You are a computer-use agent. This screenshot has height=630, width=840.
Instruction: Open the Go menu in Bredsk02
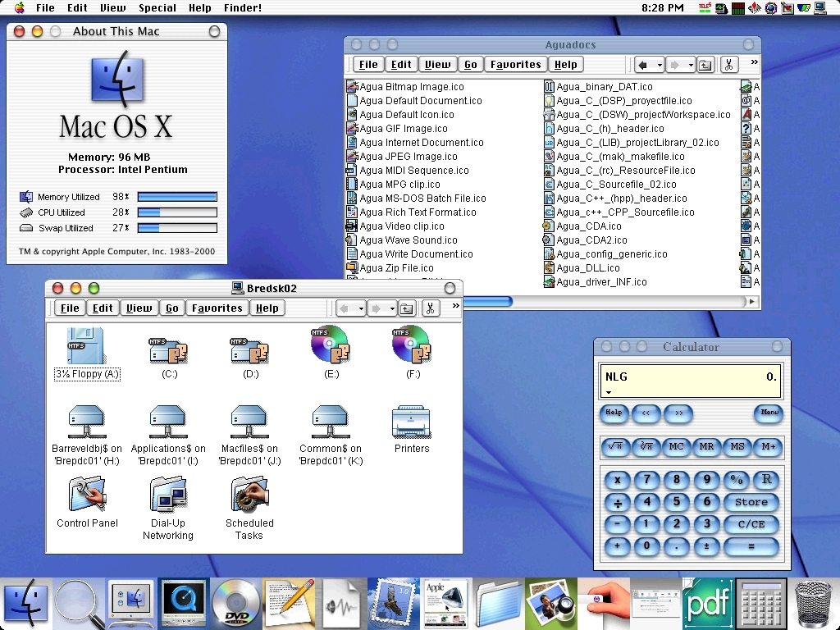tap(171, 308)
